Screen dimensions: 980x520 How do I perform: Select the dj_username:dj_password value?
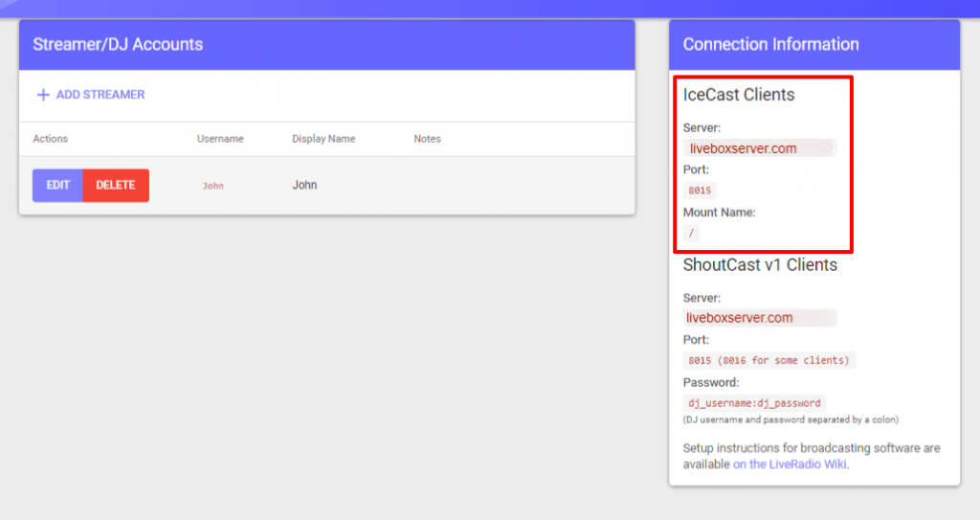(754, 403)
